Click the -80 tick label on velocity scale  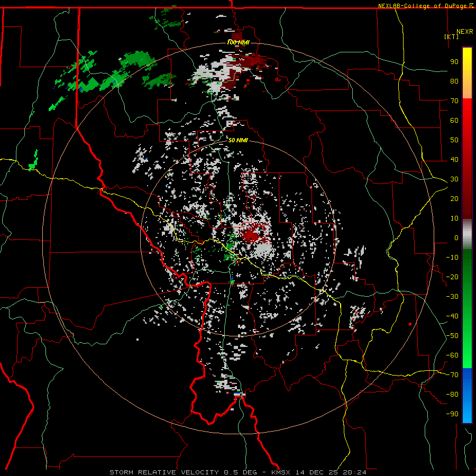coord(452,395)
